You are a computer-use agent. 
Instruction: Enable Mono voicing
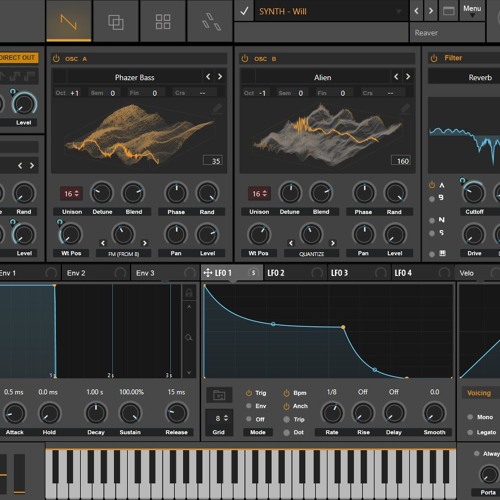470,417
